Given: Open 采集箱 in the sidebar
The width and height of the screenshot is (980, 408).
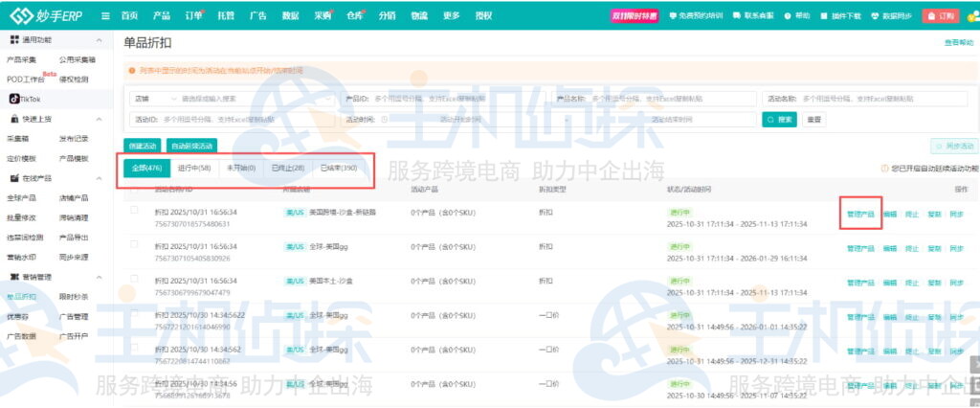Looking at the screenshot, I should tap(17, 138).
